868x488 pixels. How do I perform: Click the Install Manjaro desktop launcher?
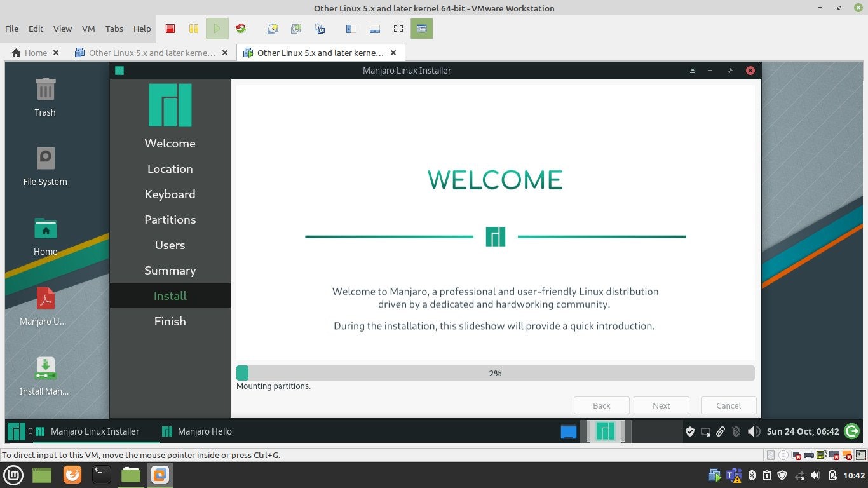point(45,376)
